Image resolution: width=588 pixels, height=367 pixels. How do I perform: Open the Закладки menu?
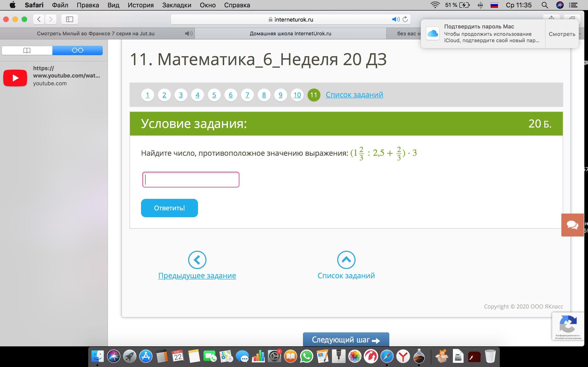[177, 5]
